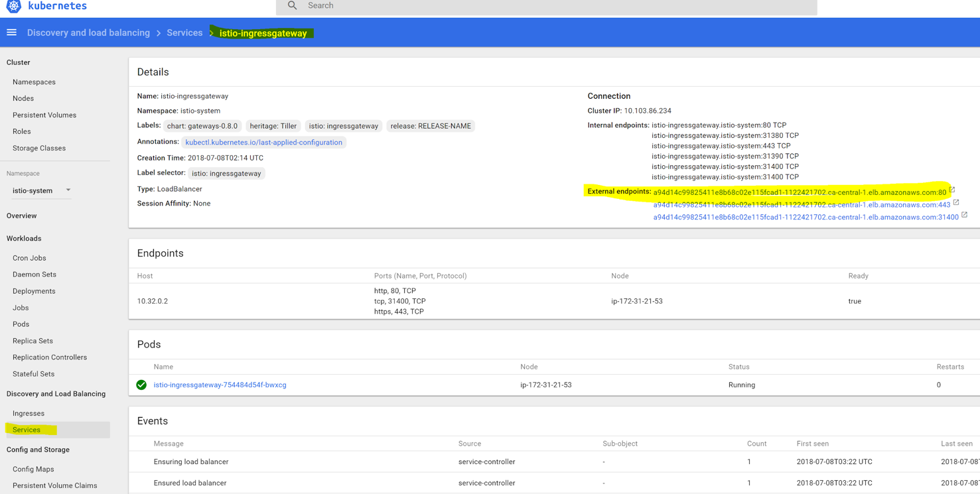
Task: Click Type: LoadBalancer text
Action: pyautogui.click(x=170, y=189)
